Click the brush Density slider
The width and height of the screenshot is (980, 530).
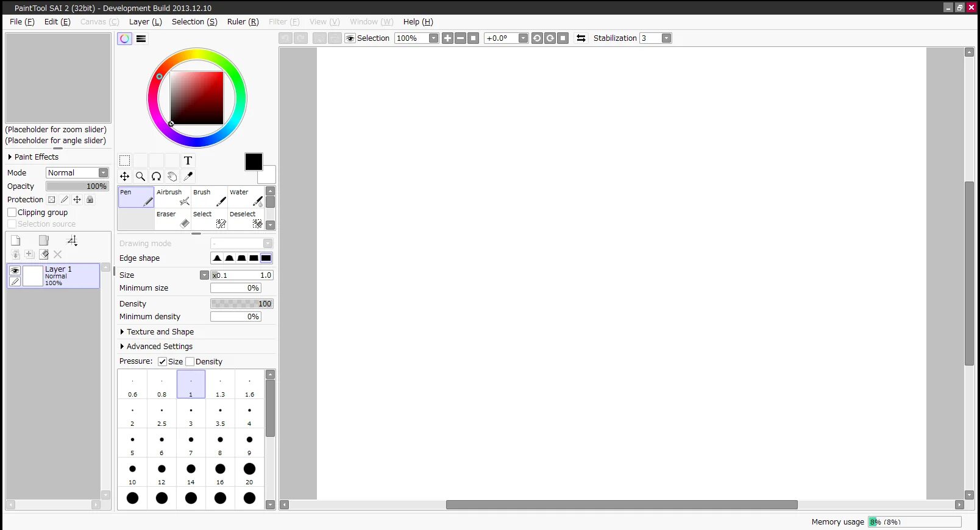242,303
